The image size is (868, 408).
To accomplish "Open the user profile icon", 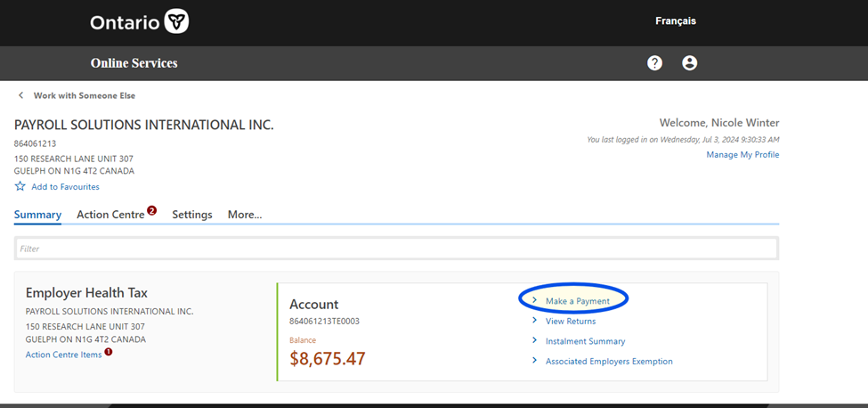I will (x=689, y=63).
